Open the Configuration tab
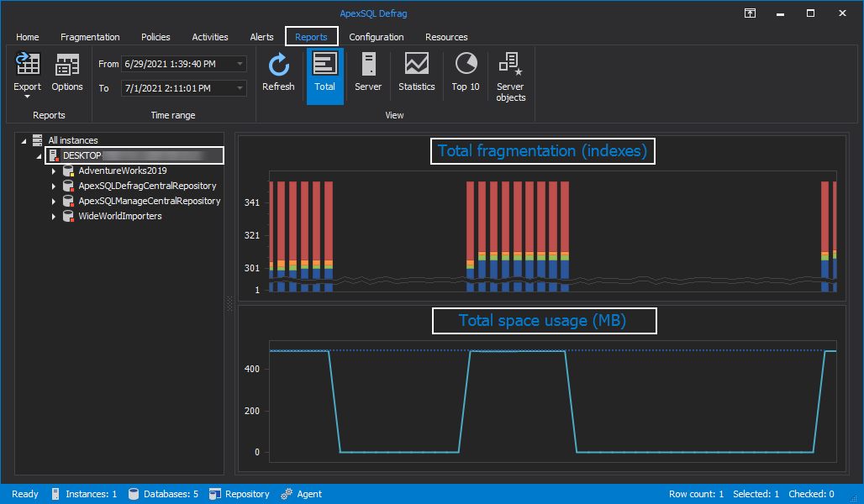The height and width of the screenshot is (504, 864). point(377,37)
